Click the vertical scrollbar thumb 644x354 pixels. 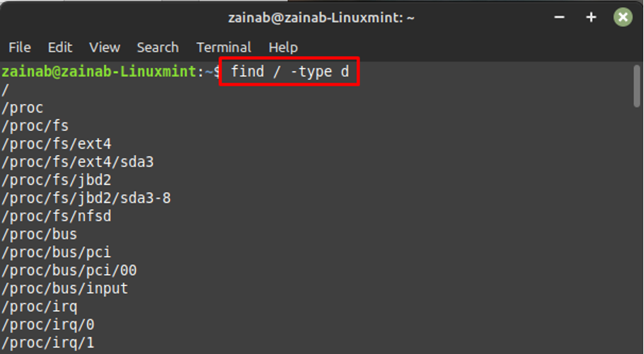pyautogui.click(x=637, y=86)
